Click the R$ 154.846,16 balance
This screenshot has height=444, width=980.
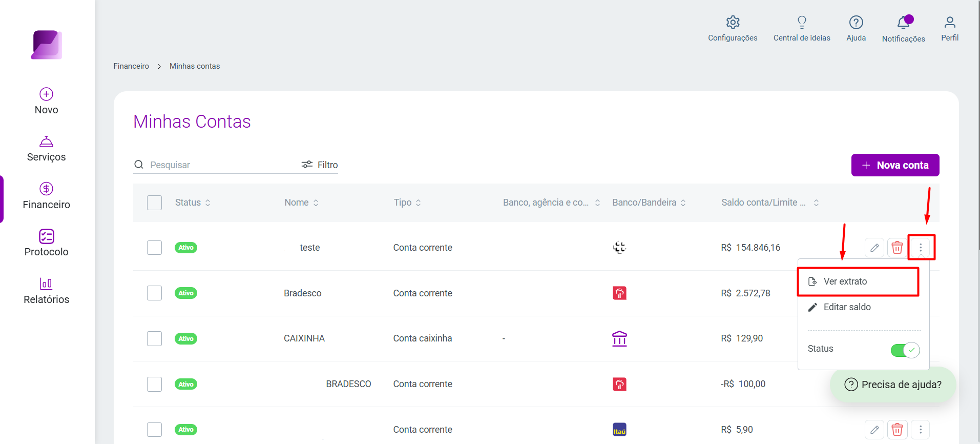click(x=750, y=248)
